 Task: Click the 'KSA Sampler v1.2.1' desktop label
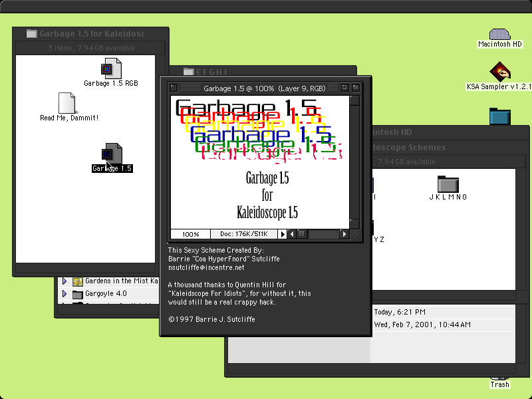(499, 86)
